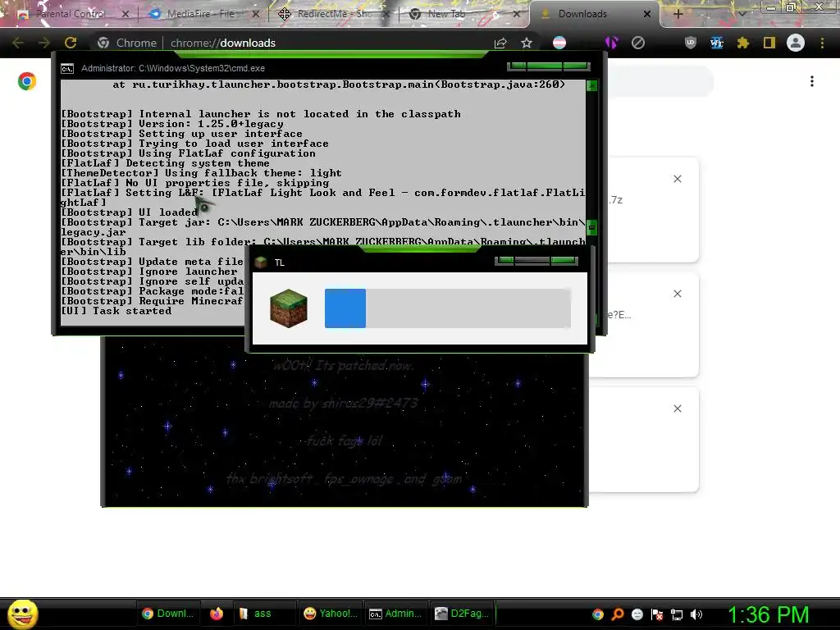This screenshot has height=630, width=840.
Task: Click 'w00t! Its patched now.' text
Action: (x=344, y=366)
